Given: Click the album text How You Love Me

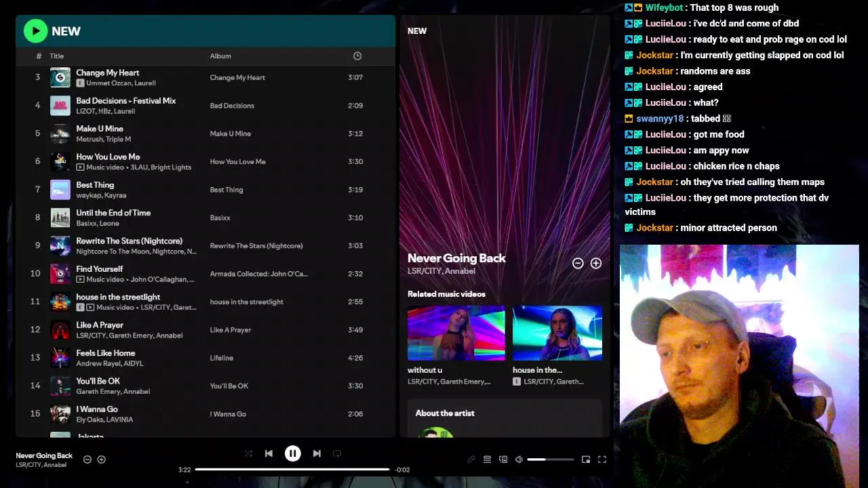Looking at the screenshot, I should tap(237, 162).
